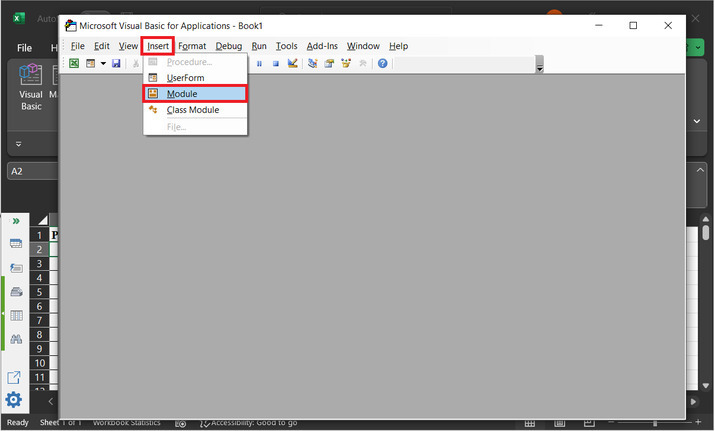Choose Class Module from the Insert menu
The height and width of the screenshot is (431, 715).
[x=195, y=110]
